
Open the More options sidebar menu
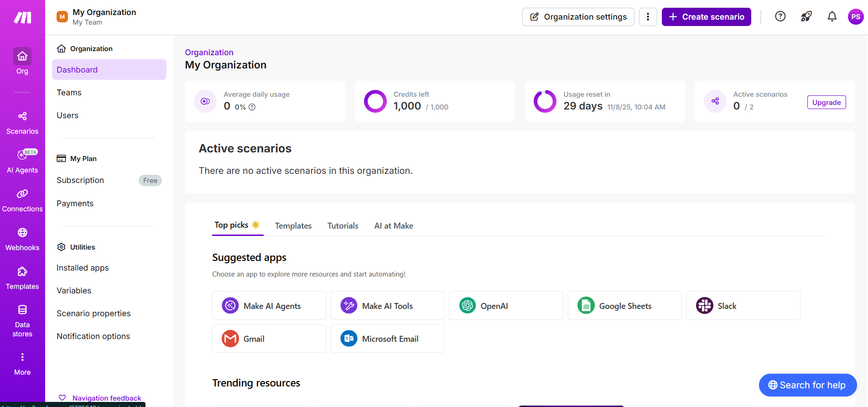click(22, 364)
